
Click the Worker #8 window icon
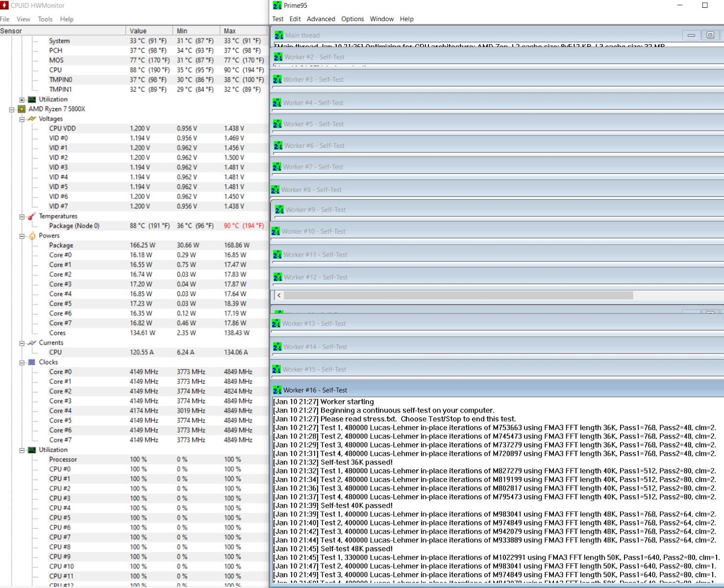coord(275,190)
